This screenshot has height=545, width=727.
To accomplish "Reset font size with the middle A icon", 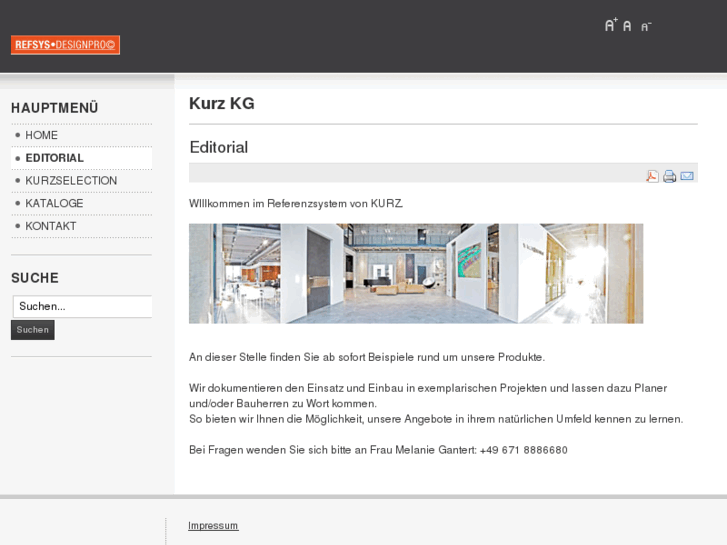I will click(x=627, y=26).
